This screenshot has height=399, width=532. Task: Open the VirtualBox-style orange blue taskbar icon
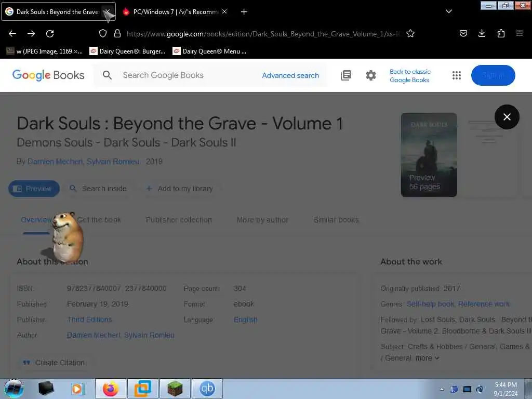[x=143, y=389]
